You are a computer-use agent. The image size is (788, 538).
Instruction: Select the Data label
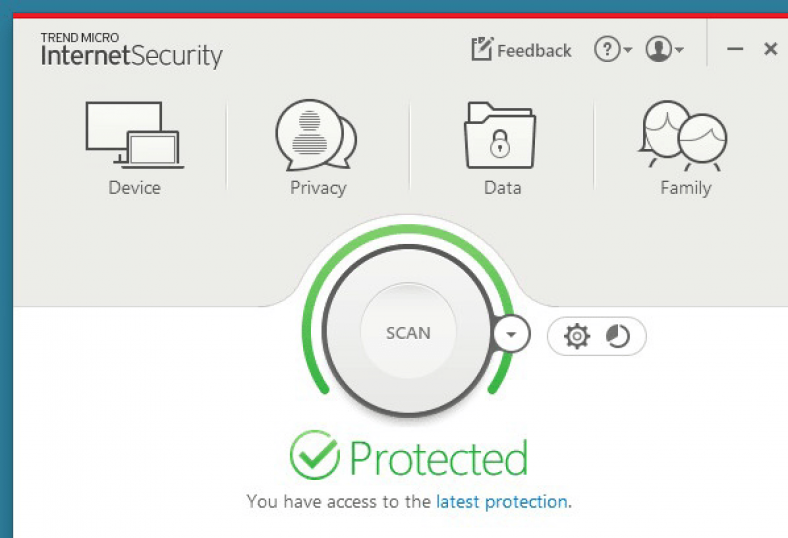pos(503,188)
